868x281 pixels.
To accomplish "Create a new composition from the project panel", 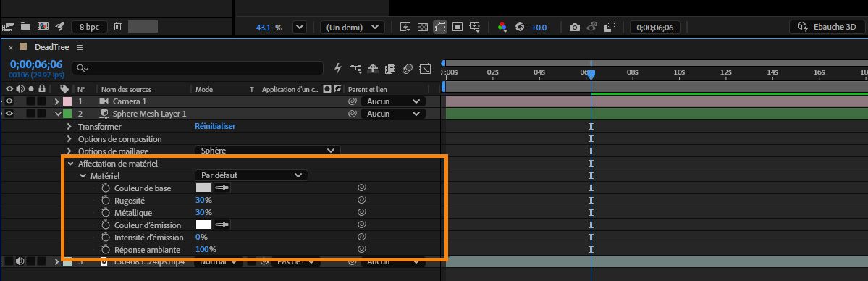I will pos(43,26).
